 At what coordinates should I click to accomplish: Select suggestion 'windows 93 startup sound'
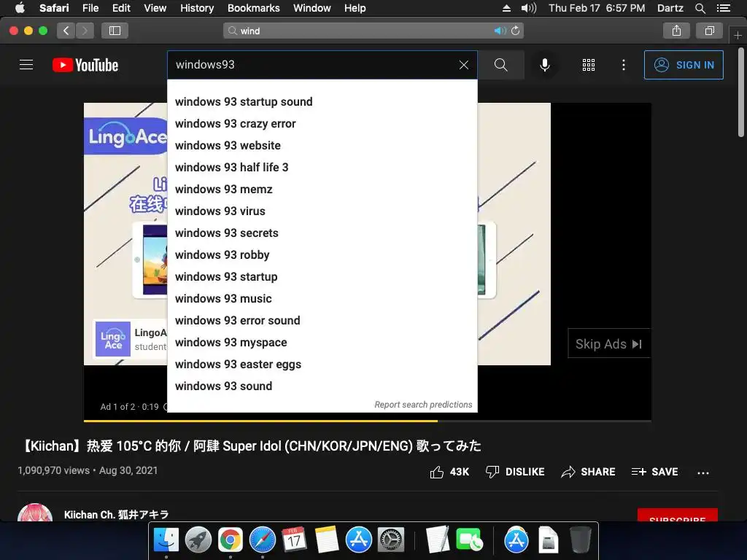(x=322, y=102)
